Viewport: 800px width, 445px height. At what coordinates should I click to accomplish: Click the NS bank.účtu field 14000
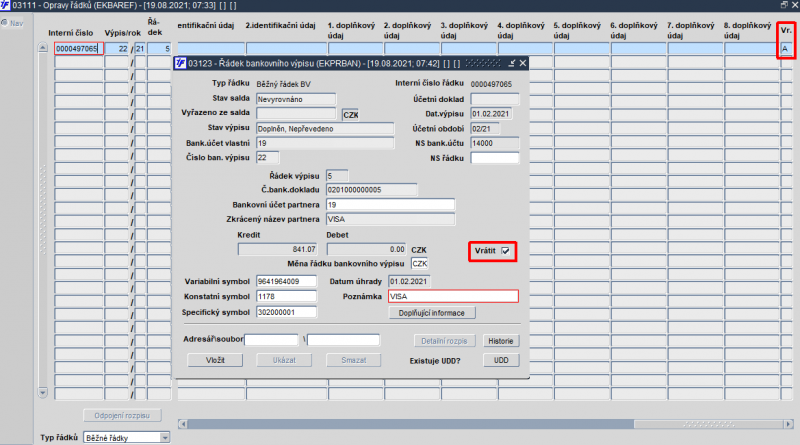tap(494, 143)
